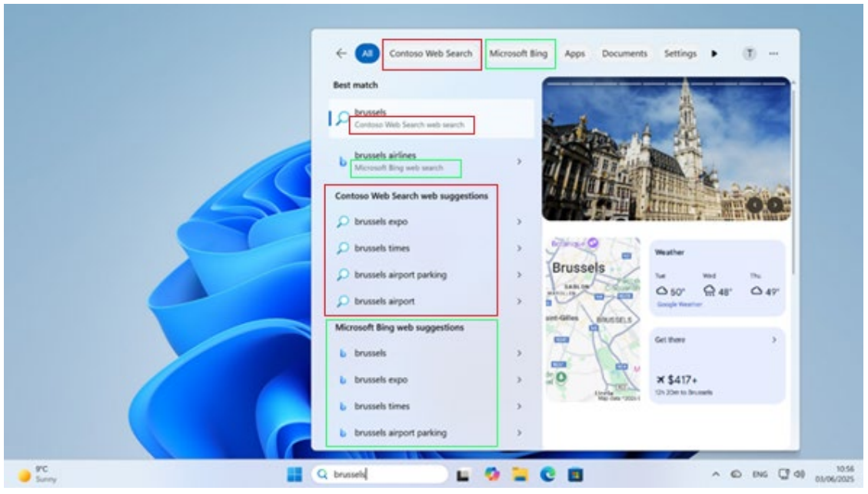Expand chevron for Bing brussels suggestion
Screen dimensions: 868x494
coord(519,352)
